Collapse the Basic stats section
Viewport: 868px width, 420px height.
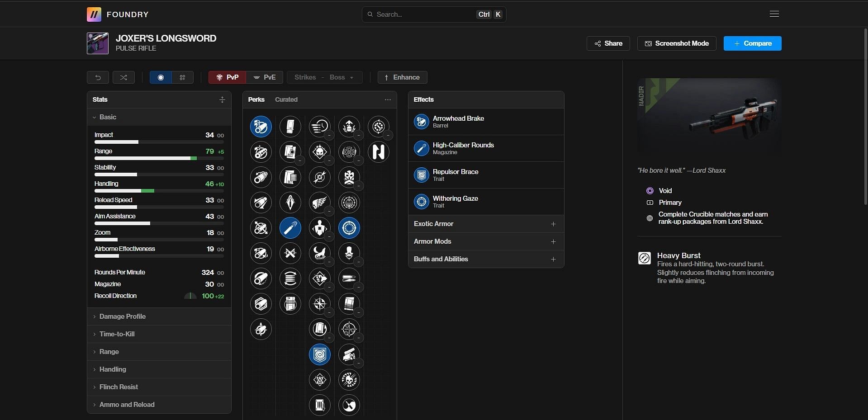pyautogui.click(x=159, y=117)
